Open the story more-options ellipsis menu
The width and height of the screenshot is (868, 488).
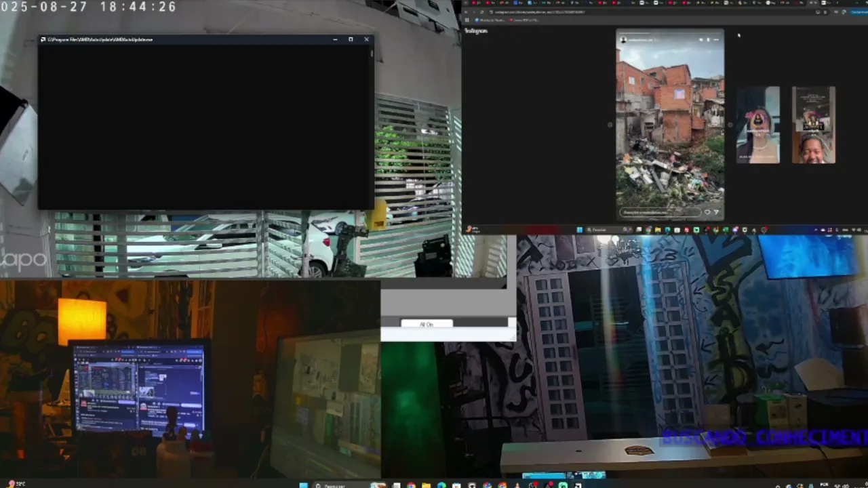point(716,39)
